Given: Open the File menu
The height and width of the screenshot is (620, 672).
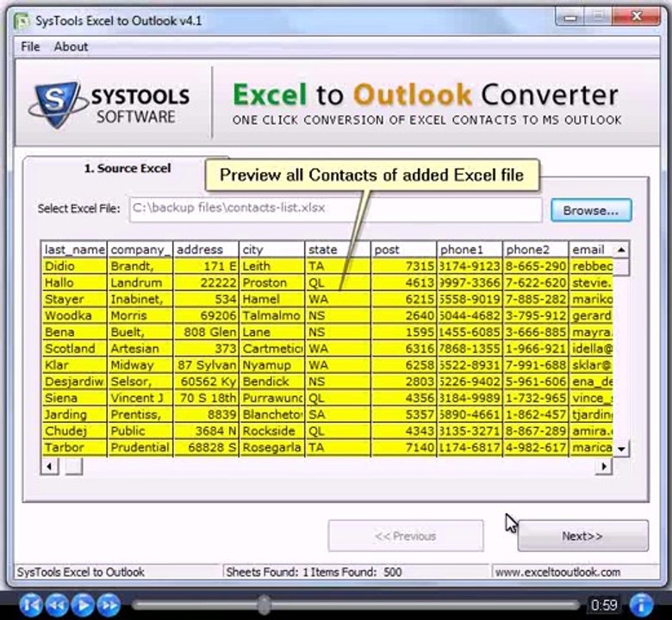Looking at the screenshot, I should pyautogui.click(x=30, y=46).
